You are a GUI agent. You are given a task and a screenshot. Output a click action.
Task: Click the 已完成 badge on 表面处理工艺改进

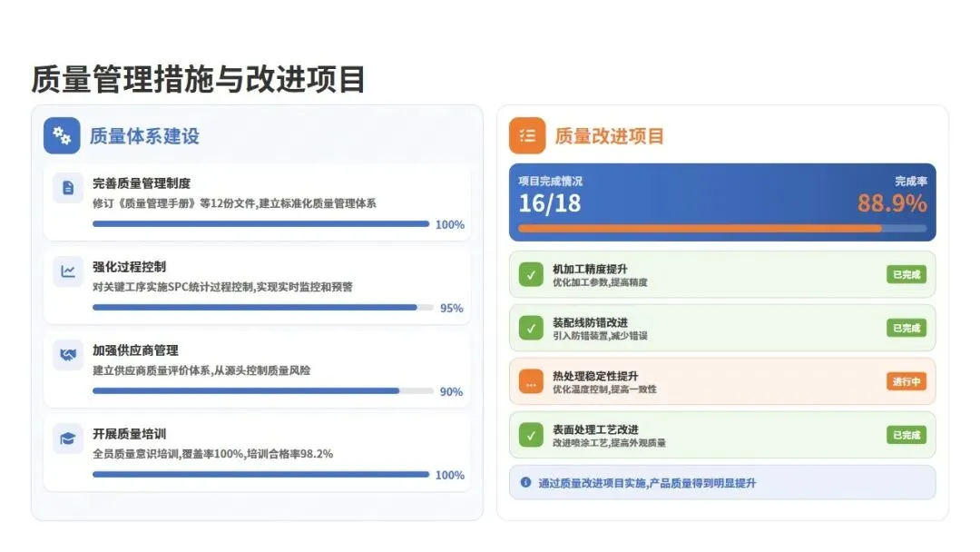pyautogui.click(x=906, y=435)
